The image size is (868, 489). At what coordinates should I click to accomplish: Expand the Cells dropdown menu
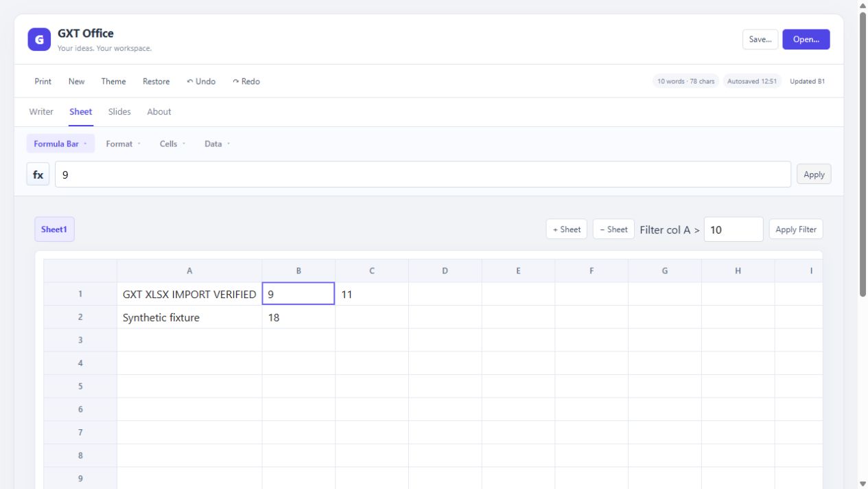tap(172, 144)
